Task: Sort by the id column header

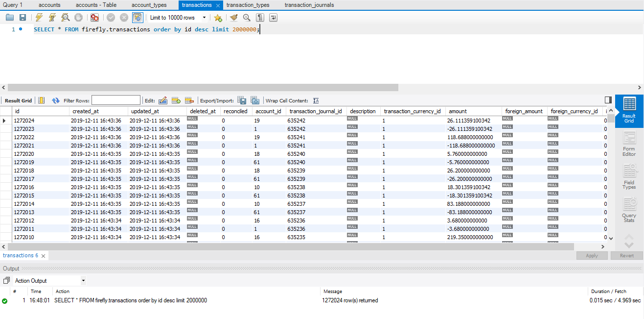Action: point(40,111)
